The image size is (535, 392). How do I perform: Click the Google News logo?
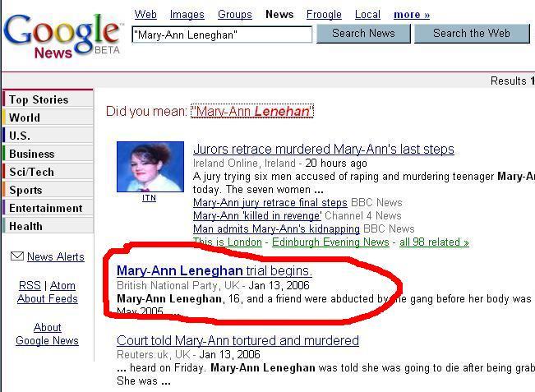(62, 37)
